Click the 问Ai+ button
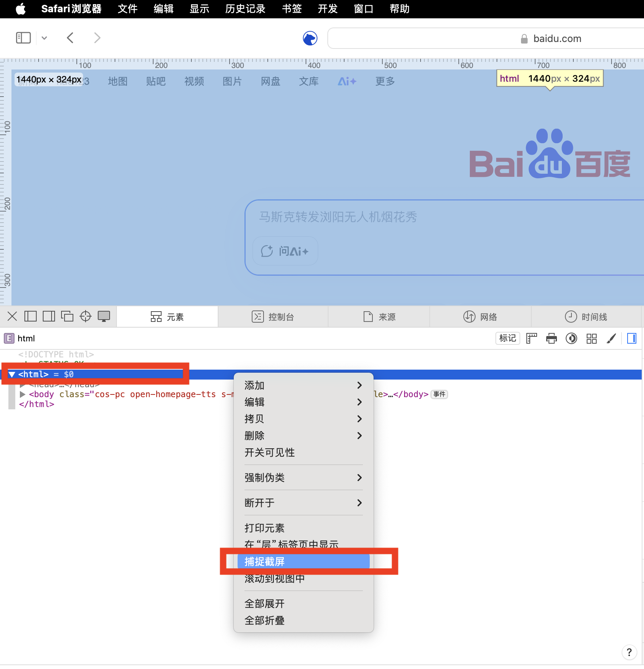 tap(285, 251)
